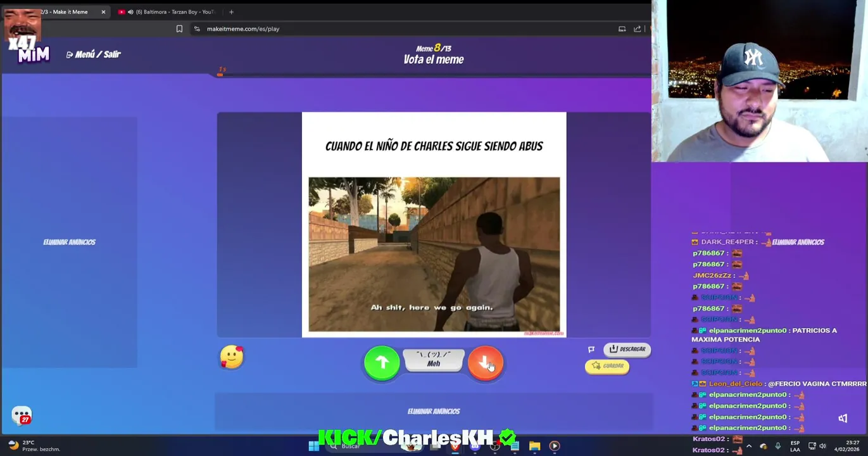This screenshot has width=868, height=456.
Task: Click JMC2zZzz username in chat
Action: click(712, 275)
